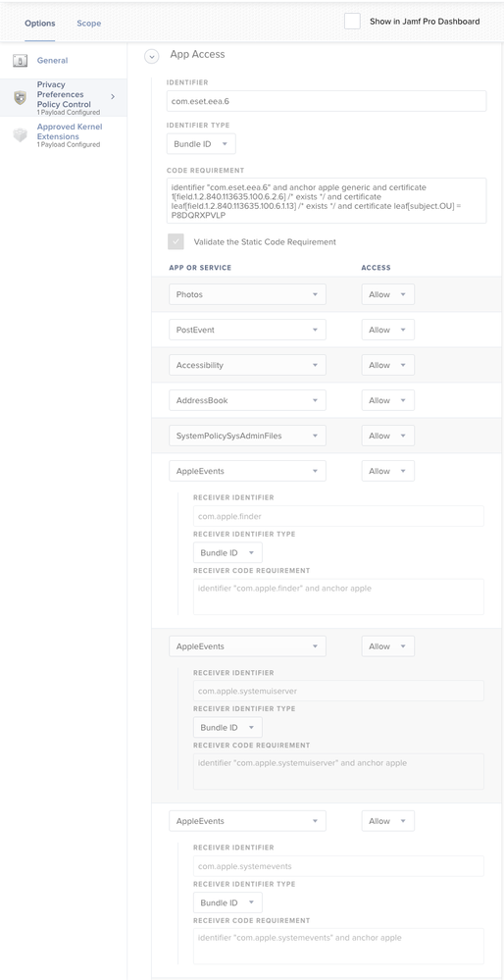This screenshot has width=504, height=980.
Task: Open the com.apple.systemevents receiver Bundle ID dropdown
Action: [x=227, y=903]
